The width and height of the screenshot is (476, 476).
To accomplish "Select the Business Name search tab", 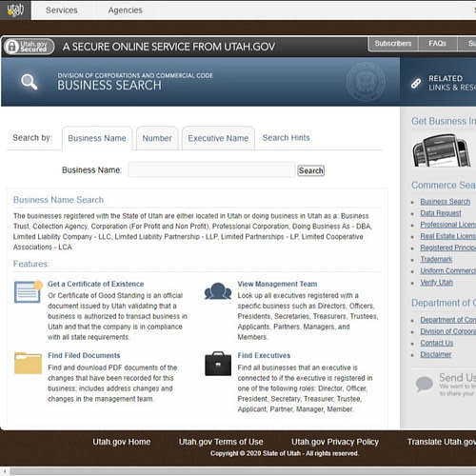I will [x=97, y=138].
